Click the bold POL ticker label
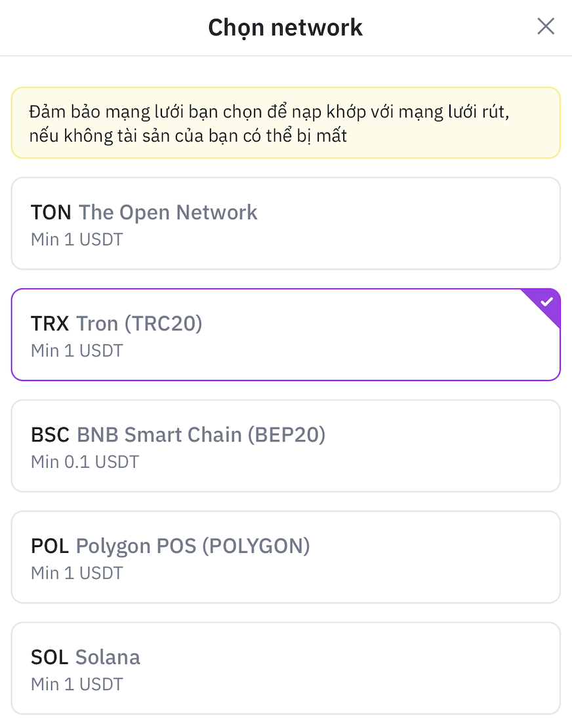The image size is (572, 728). pyautogui.click(x=50, y=546)
